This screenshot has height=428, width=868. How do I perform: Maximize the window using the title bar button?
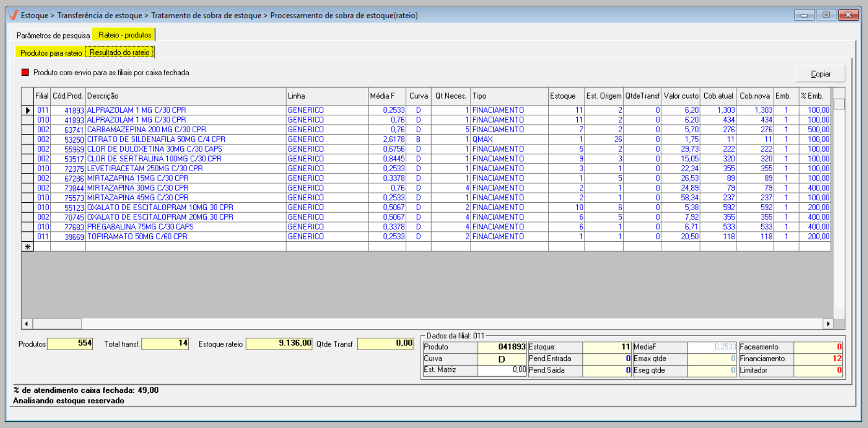826,15
